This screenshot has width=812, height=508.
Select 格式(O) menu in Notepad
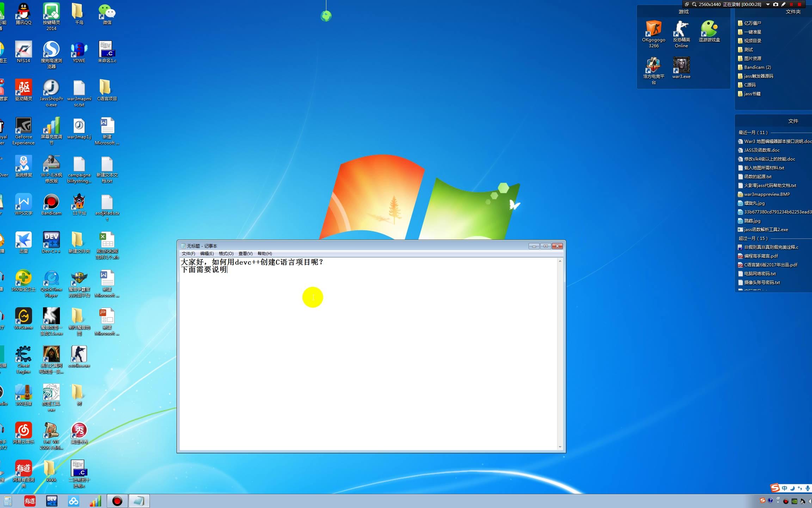point(224,253)
